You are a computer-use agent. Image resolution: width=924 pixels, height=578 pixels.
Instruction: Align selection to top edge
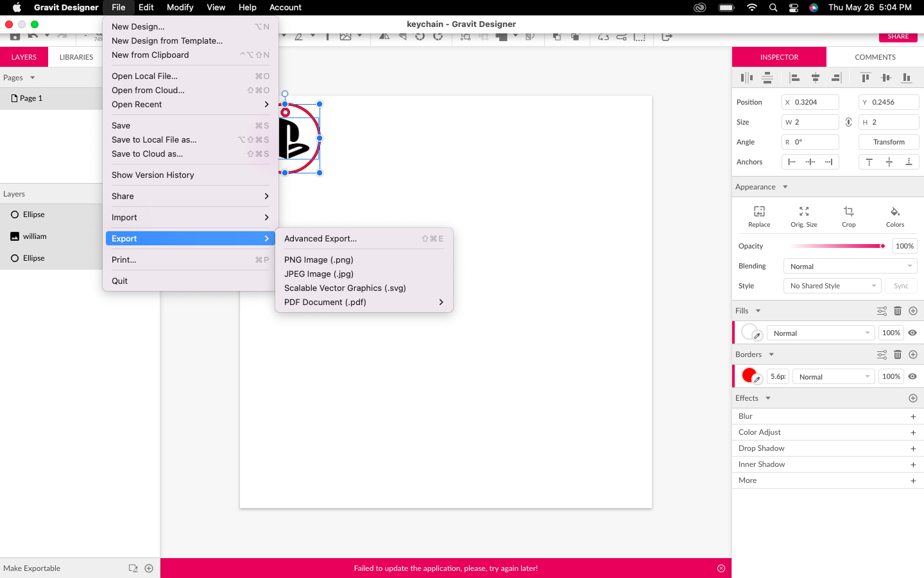865,78
